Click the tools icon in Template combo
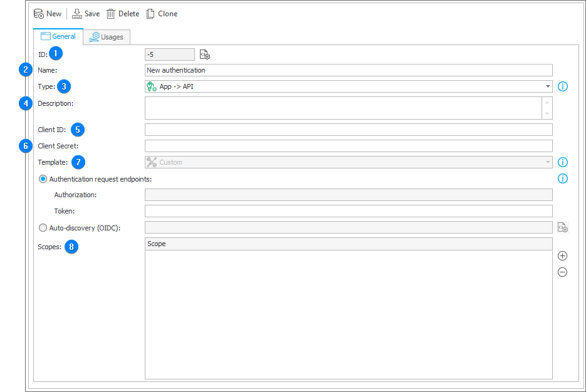The image size is (586, 392). point(152,162)
